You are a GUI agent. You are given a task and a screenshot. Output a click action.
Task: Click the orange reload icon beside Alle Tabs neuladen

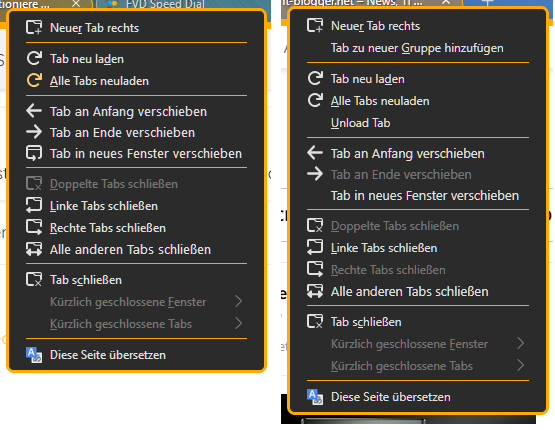[34, 80]
